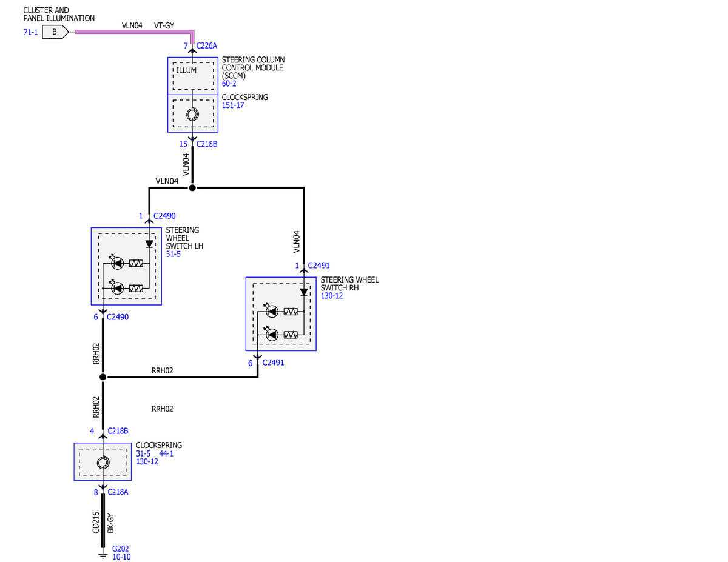Click the diode in Steering Wheel Switch RH
The width and height of the screenshot is (728, 562).
(304, 292)
